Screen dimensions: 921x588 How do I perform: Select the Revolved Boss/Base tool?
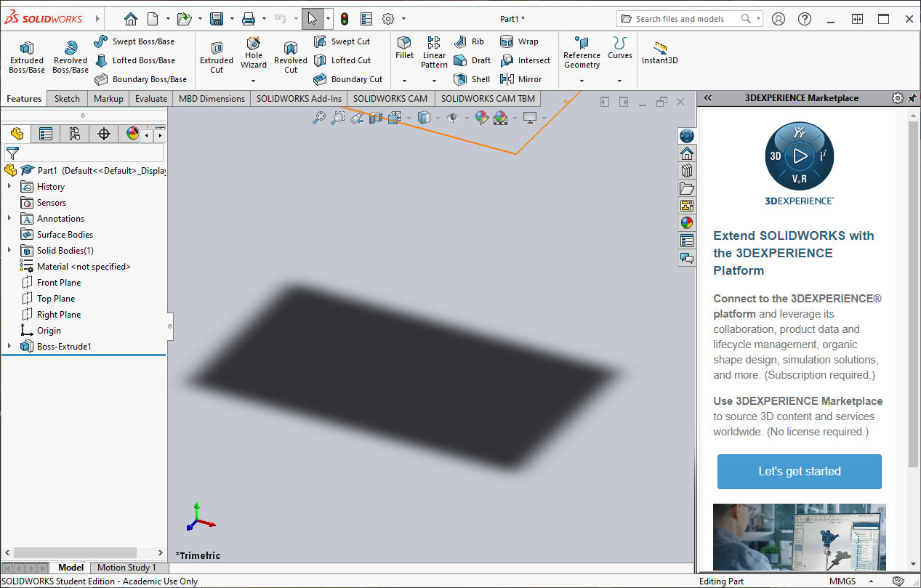(x=71, y=57)
